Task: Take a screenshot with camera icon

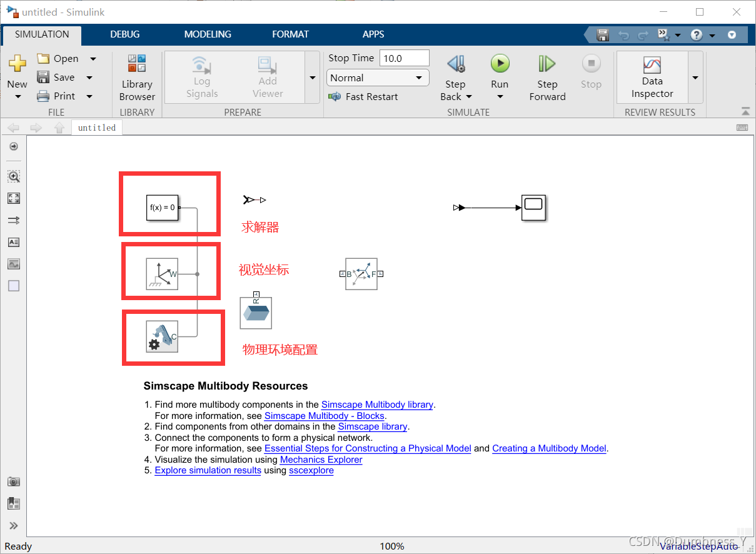Action: [14, 481]
